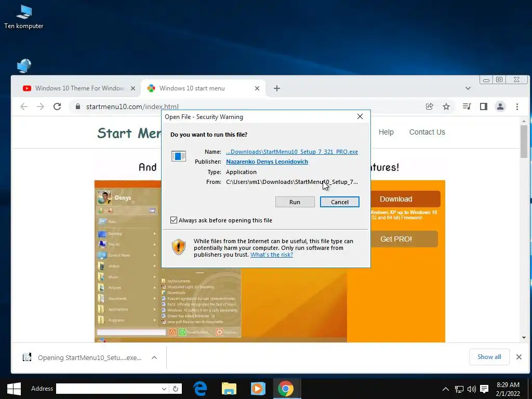Open Chrome three-dot menu
Image resolution: width=532 pixels, height=399 pixels.
[517, 107]
